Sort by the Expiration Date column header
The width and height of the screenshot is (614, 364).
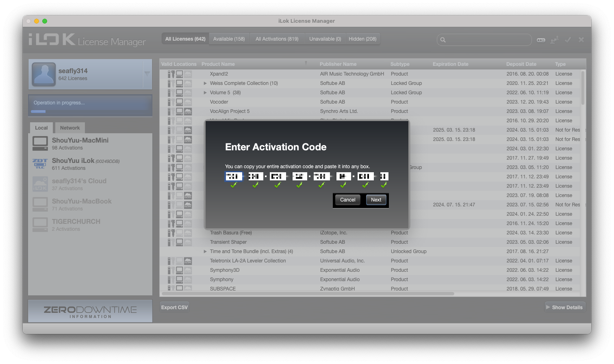(450, 64)
